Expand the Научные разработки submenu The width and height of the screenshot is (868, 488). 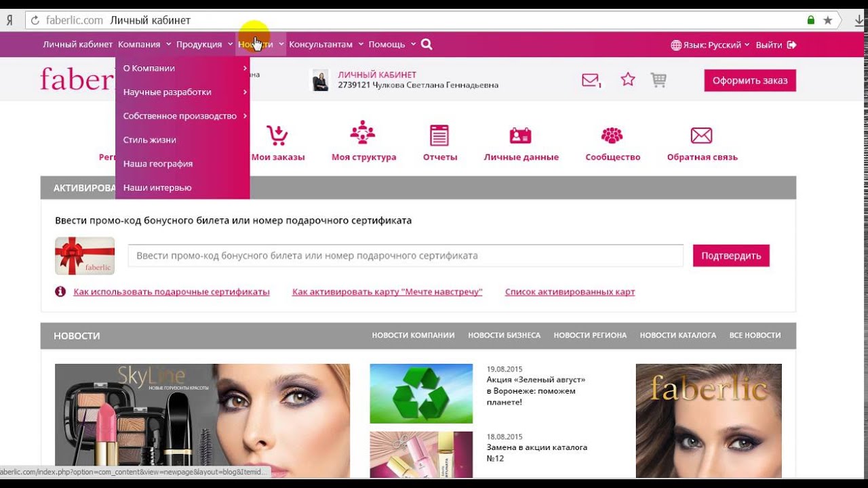[x=182, y=91]
